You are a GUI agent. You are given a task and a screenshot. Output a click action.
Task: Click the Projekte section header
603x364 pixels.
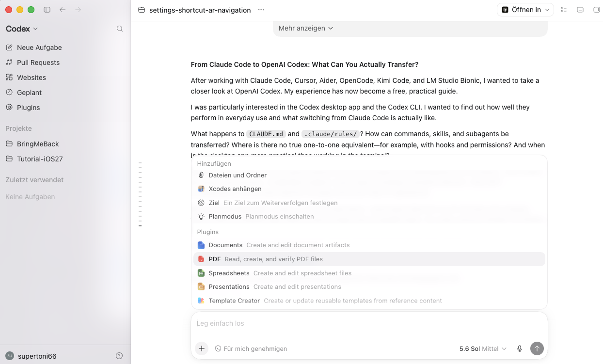tap(18, 128)
